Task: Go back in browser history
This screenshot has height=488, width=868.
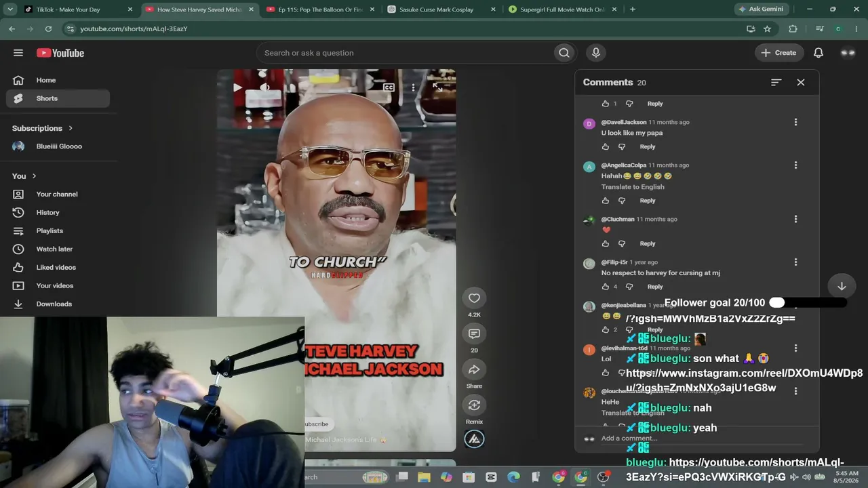Action: pos(12,29)
